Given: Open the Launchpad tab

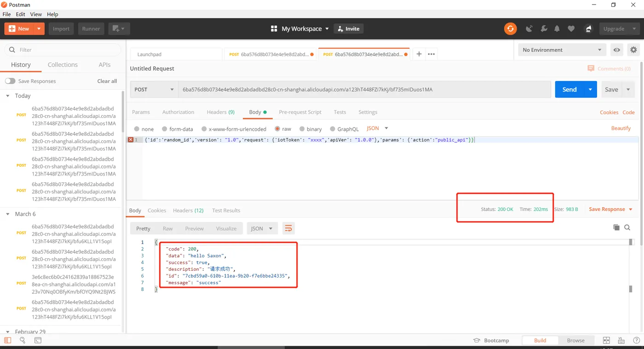Looking at the screenshot, I should [176, 54].
